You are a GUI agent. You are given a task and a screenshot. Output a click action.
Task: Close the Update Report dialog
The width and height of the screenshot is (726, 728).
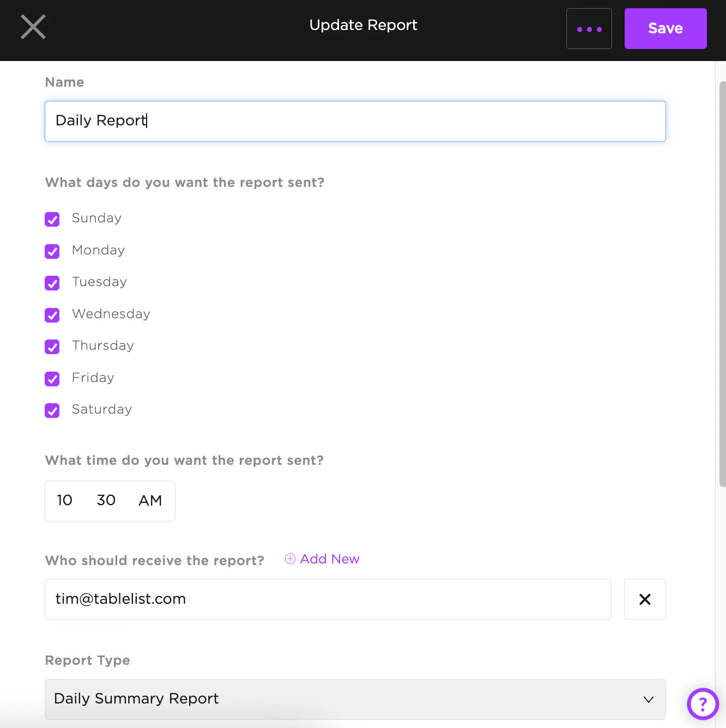pos(33,27)
